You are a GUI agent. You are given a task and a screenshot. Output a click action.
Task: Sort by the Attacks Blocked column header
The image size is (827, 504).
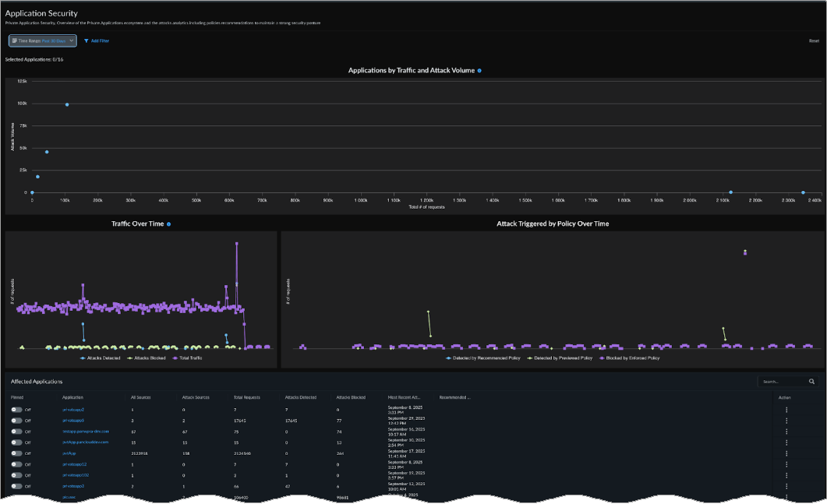pos(350,397)
